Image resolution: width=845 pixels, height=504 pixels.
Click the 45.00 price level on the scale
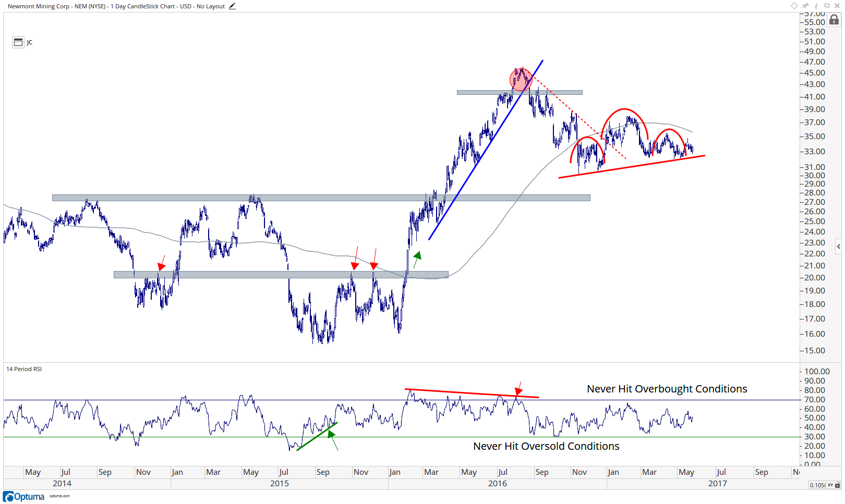(x=815, y=73)
